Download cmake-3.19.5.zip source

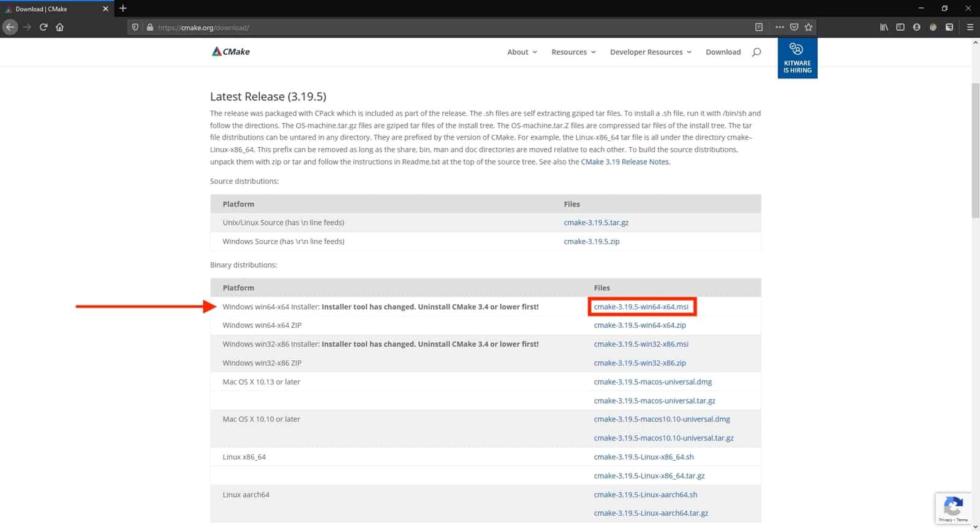point(592,241)
